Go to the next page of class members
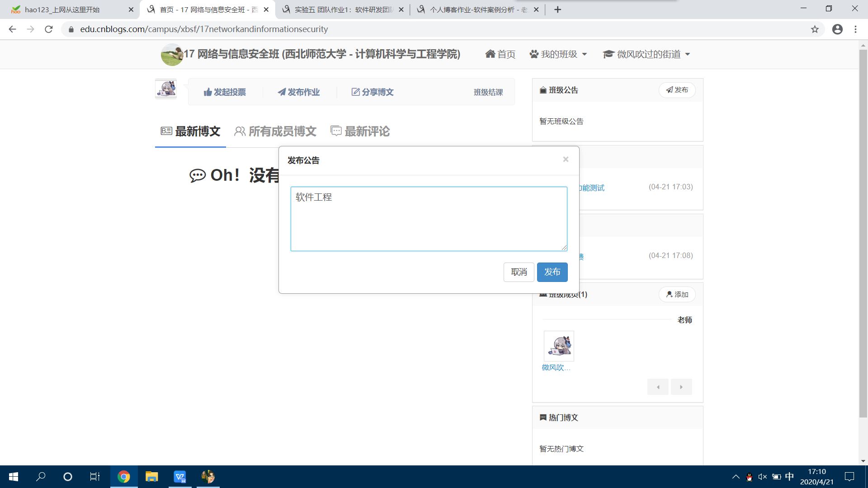Image resolution: width=868 pixels, height=488 pixels. 681,387
